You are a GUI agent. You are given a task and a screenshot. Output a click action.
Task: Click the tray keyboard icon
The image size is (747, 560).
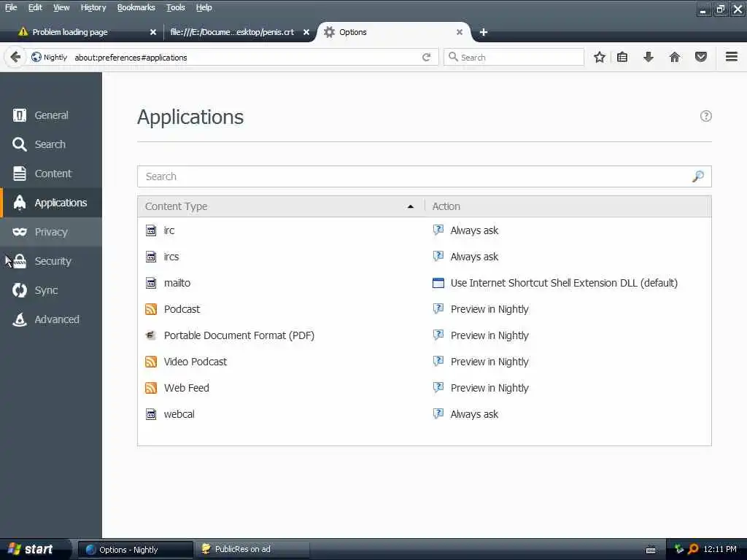pyautogui.click(x=651, y=550)
